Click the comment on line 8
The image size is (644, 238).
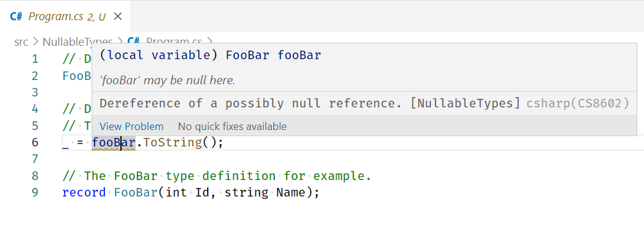pos(216,176)
